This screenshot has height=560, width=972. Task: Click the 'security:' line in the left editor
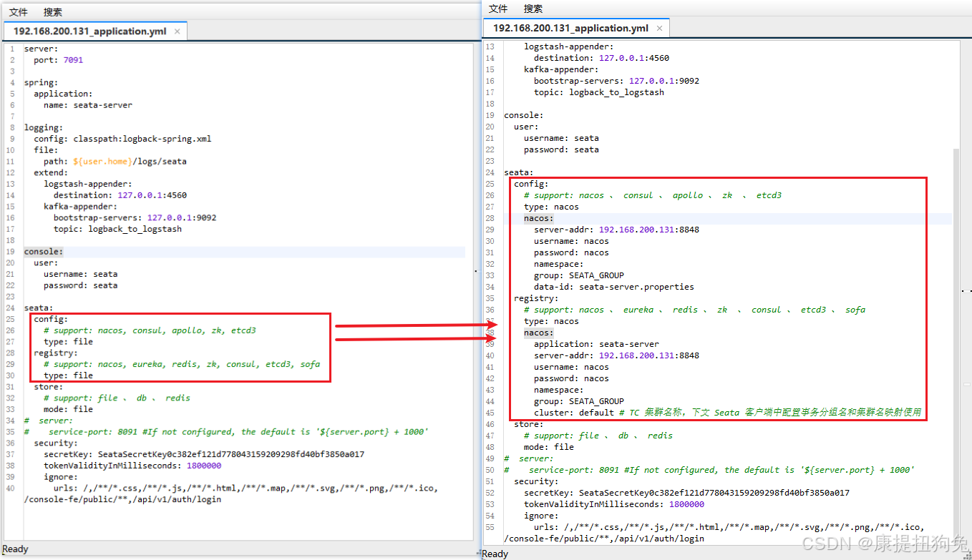(x=55, y=443)
